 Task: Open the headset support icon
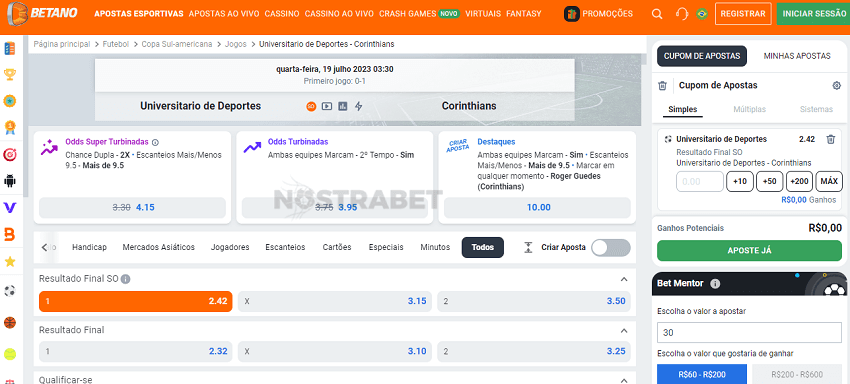click(x=682, y=14)
